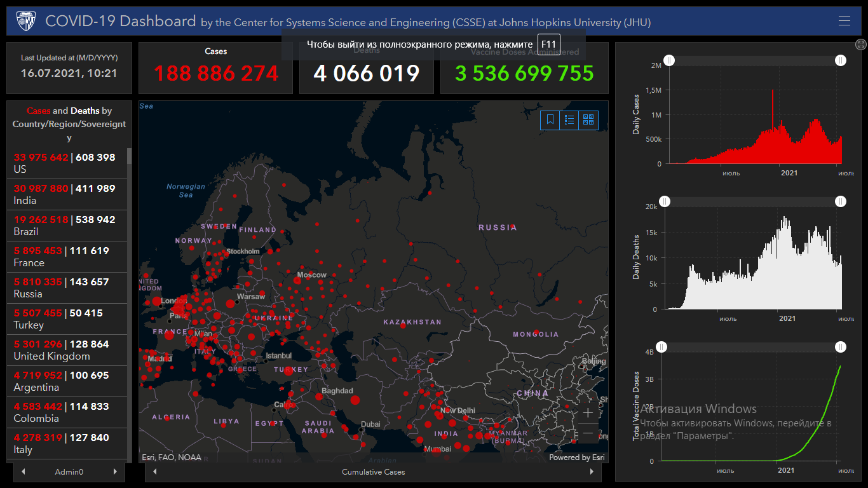868x488 pixels.
Task: Click the Powered by Esri link
Action: [576, 457]
